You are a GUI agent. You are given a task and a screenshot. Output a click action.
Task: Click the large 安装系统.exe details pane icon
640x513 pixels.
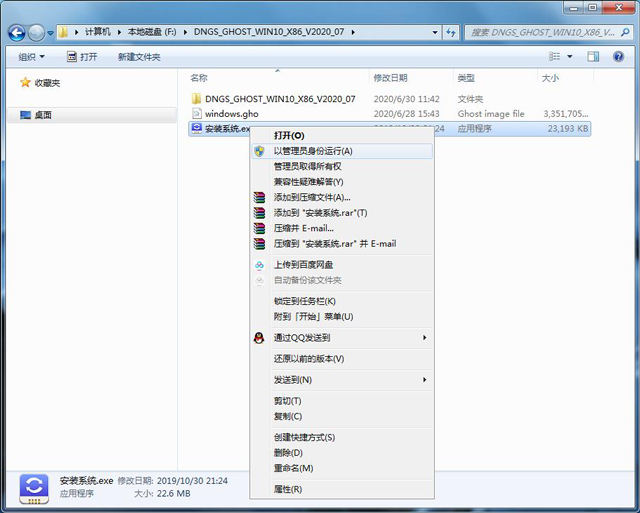(x=34, y=489)
